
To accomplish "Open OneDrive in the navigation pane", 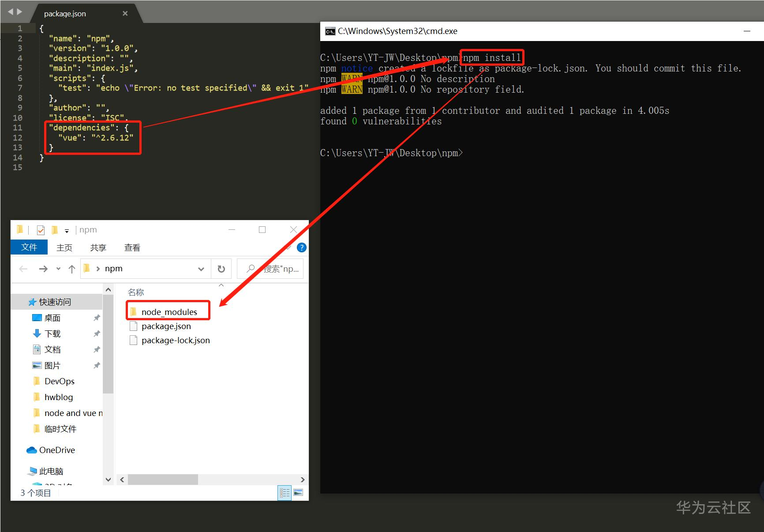I will [57, 450].
